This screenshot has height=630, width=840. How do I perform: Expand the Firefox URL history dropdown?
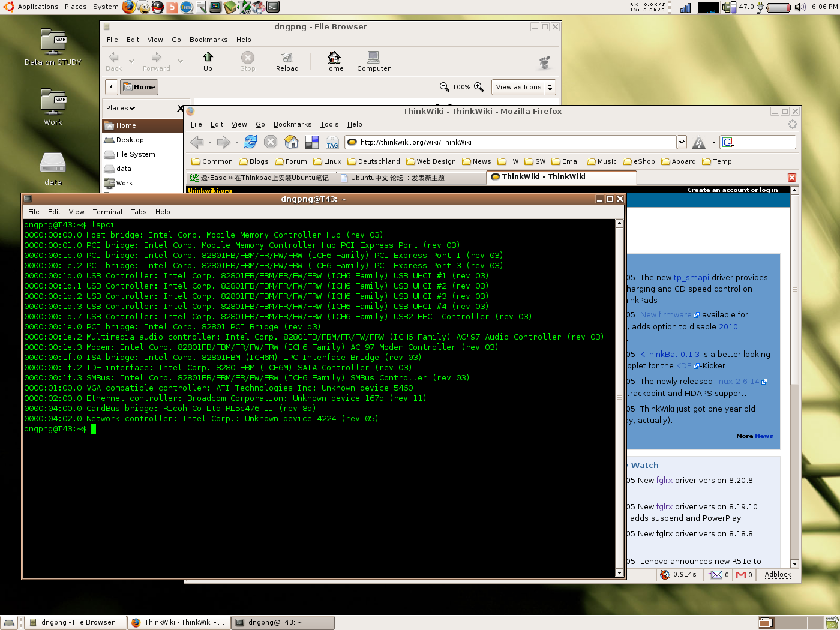682,142
